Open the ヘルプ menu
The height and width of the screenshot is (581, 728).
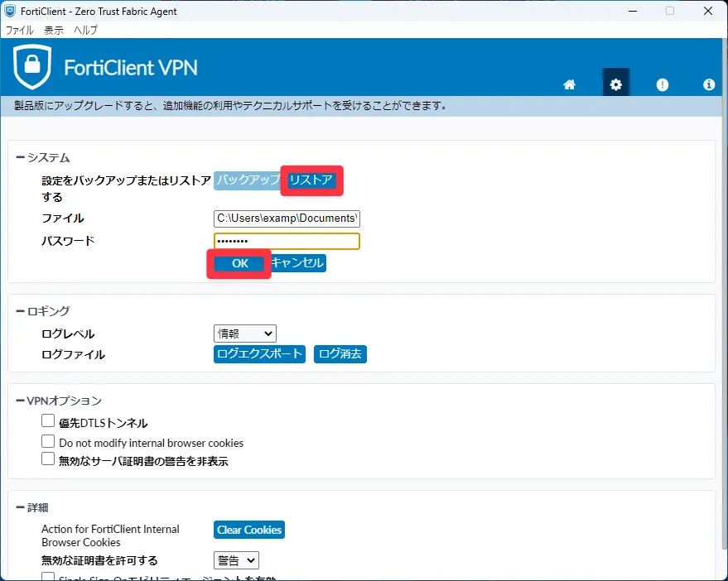pos(85,30)
